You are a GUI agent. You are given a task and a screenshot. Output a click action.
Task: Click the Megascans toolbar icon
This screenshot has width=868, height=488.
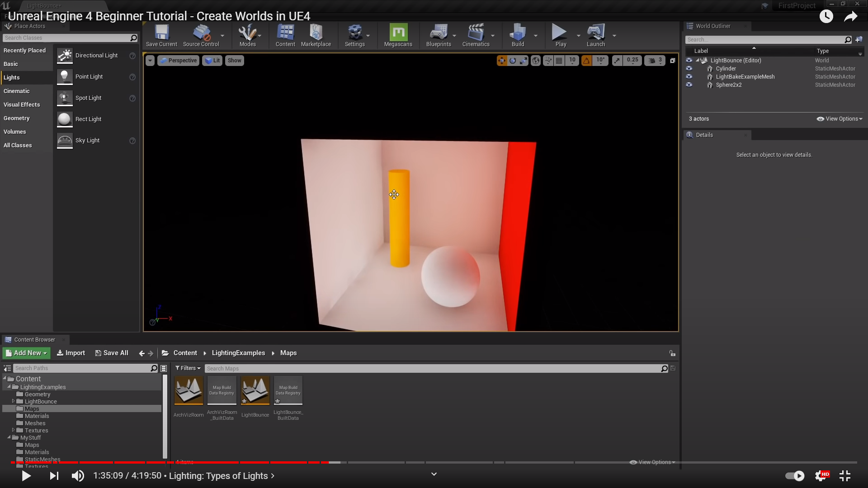point(398,33)
